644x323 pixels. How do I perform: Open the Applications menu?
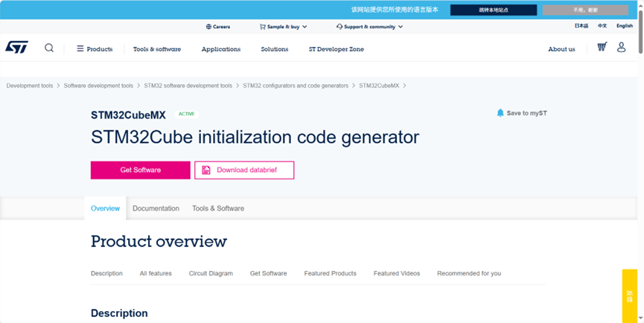coord(221,49)
